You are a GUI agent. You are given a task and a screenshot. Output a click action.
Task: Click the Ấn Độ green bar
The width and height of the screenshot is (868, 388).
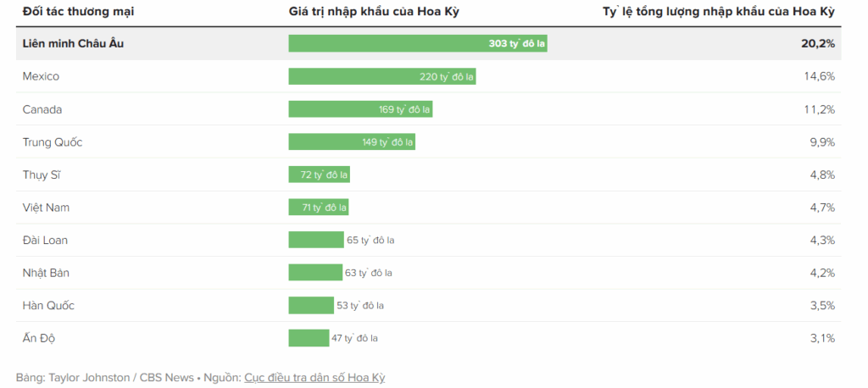click(x=309, y=338)
